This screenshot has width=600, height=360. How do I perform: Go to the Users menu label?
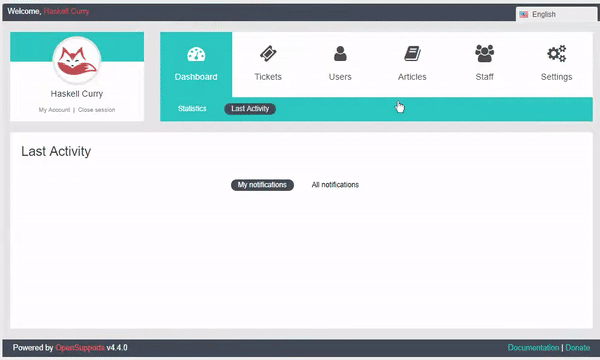click(340, 77)
